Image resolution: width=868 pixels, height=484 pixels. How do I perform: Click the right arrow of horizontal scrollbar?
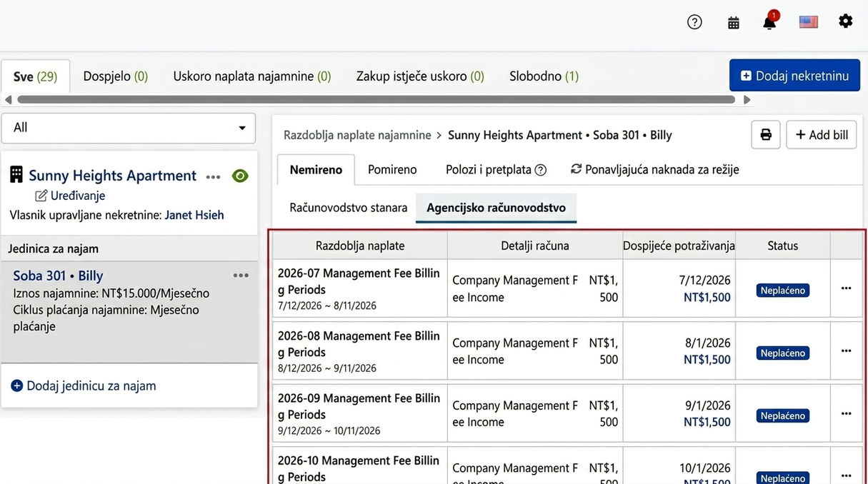click(747, 100)
